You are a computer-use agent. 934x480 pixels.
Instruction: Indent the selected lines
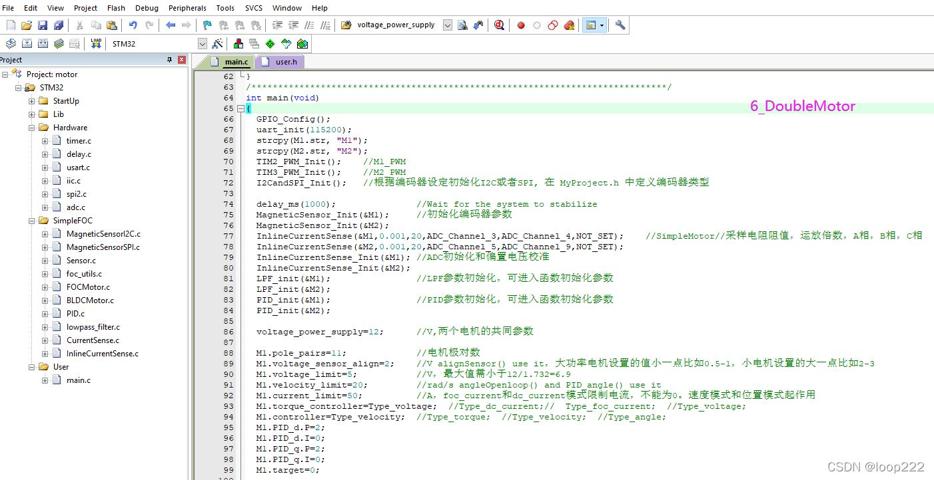pyautogui.click(x=277, y=26)
